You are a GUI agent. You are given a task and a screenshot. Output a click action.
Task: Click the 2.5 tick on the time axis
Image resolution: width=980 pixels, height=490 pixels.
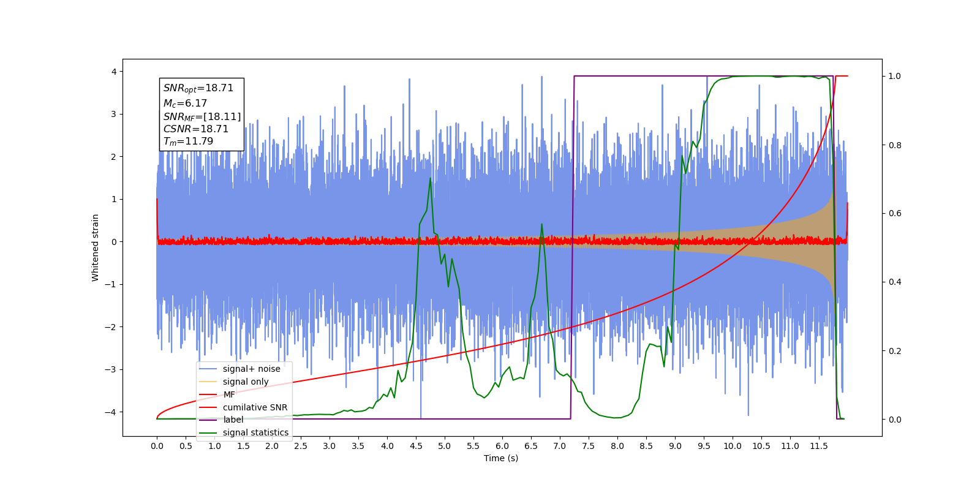click(x=301, y=446)
